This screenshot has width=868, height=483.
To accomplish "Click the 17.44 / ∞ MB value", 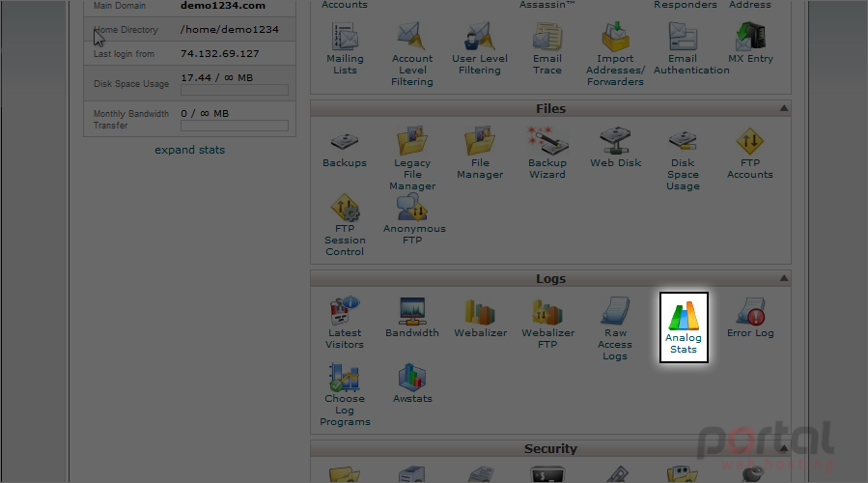I will point(217,77).
